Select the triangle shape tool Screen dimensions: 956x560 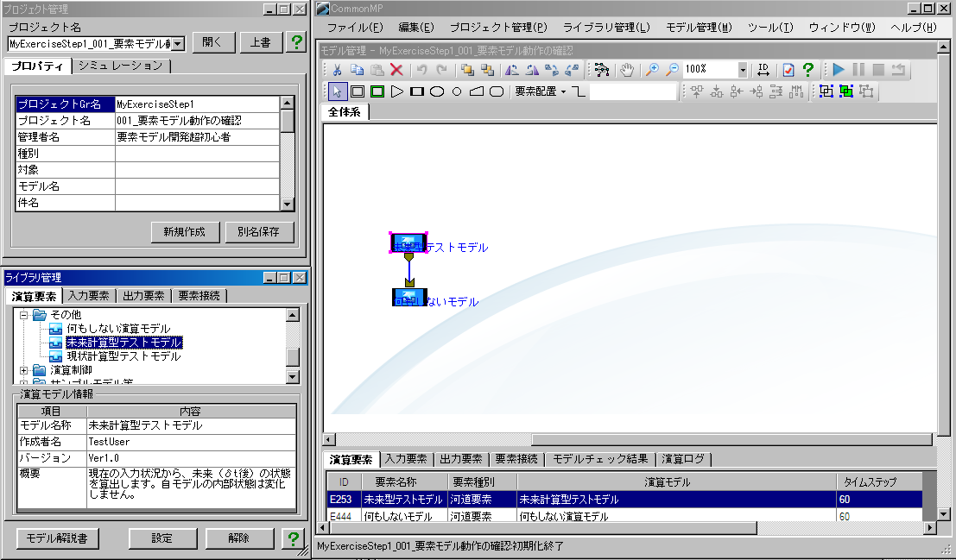coord(397,91)
